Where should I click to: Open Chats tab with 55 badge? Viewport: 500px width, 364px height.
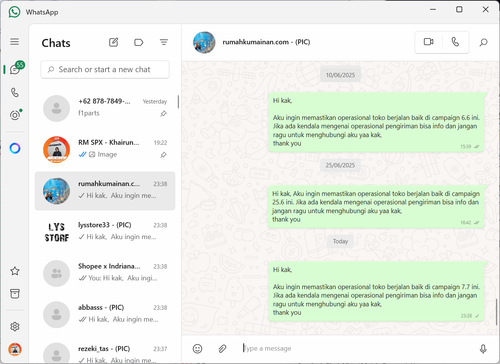coord(16,68)
